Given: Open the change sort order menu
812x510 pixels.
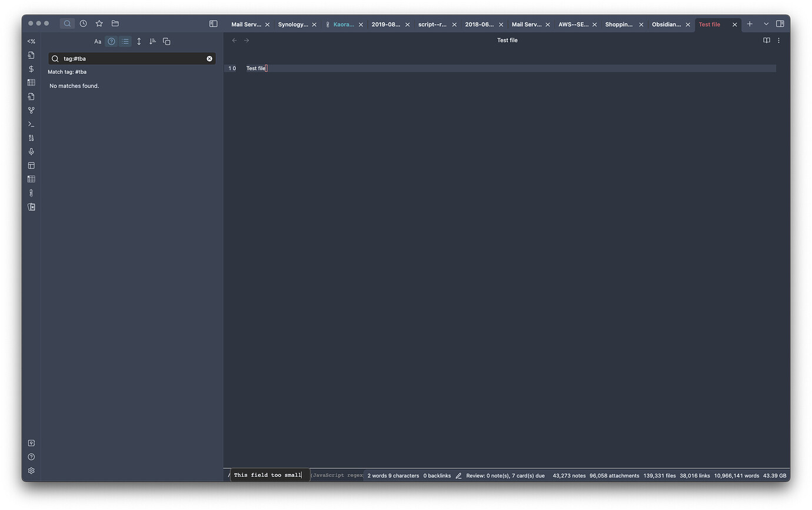Looking at the screenshot, I should point(152,41).
